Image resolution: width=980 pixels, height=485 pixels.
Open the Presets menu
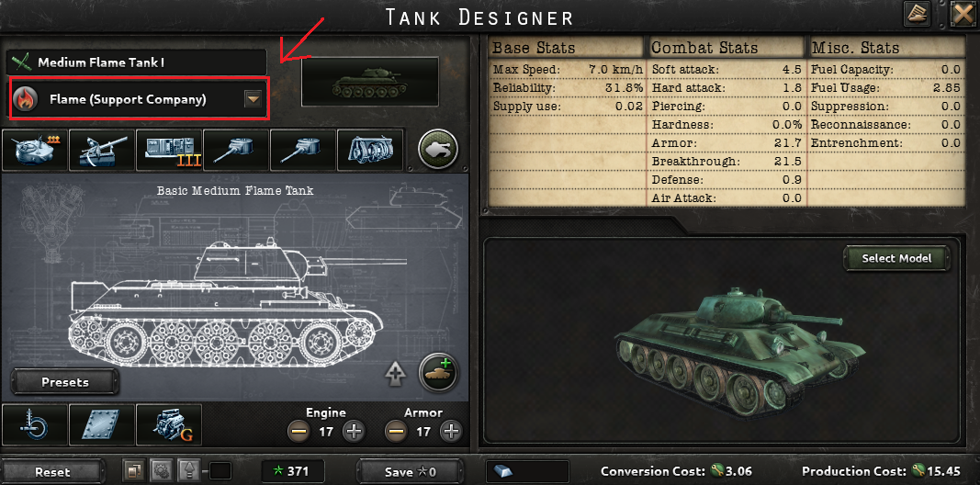(65, 382)
